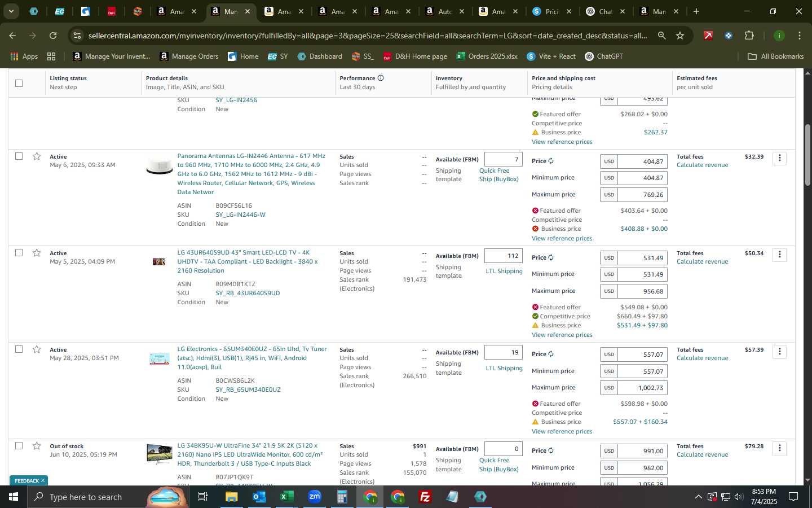Select the LG 34BK95U-W listing checkbox
This screenshot has width=812, height=508.
pyautogui.click(x=19, y=445)
